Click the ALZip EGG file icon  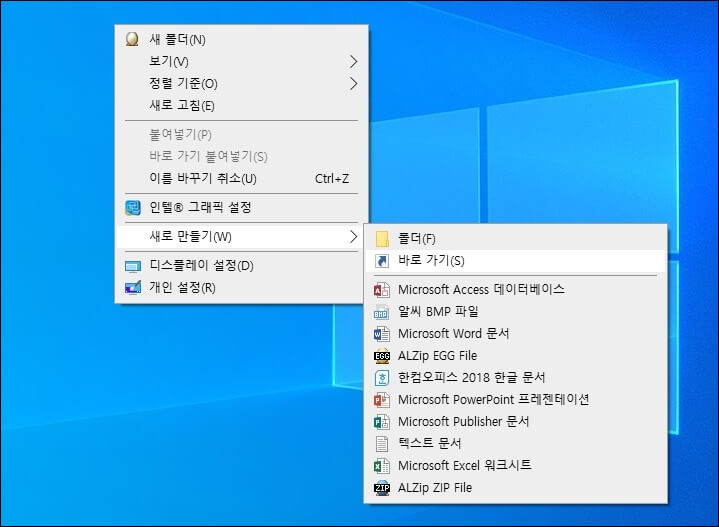pos(382,356)
